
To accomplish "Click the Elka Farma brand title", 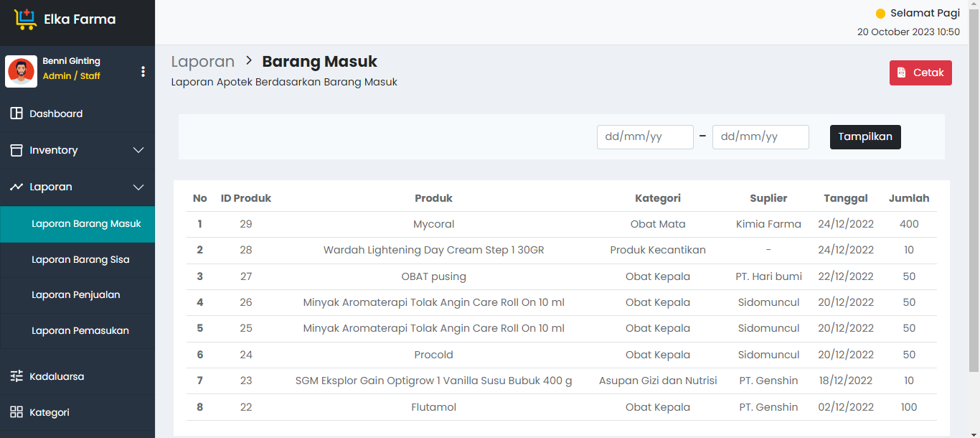I will pos(80,19).
